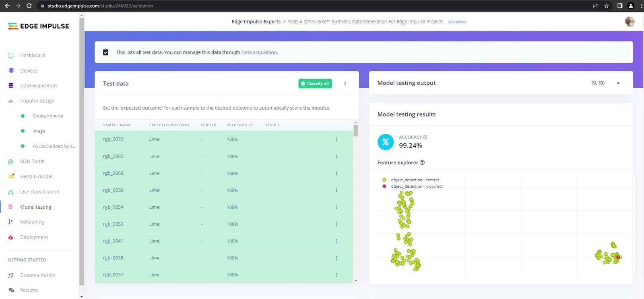Expand the Model testing output dropdown arrow

(618, 83)
